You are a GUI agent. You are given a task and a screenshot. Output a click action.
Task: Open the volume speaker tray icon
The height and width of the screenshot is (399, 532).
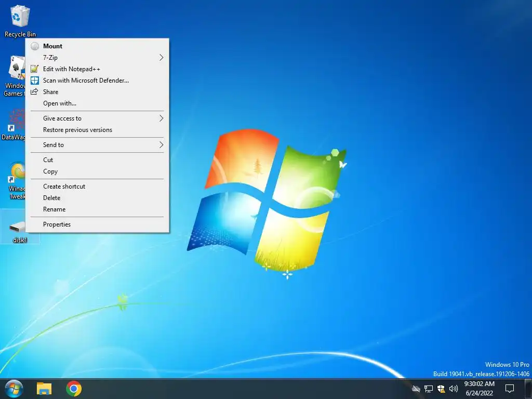coord(453,389)
